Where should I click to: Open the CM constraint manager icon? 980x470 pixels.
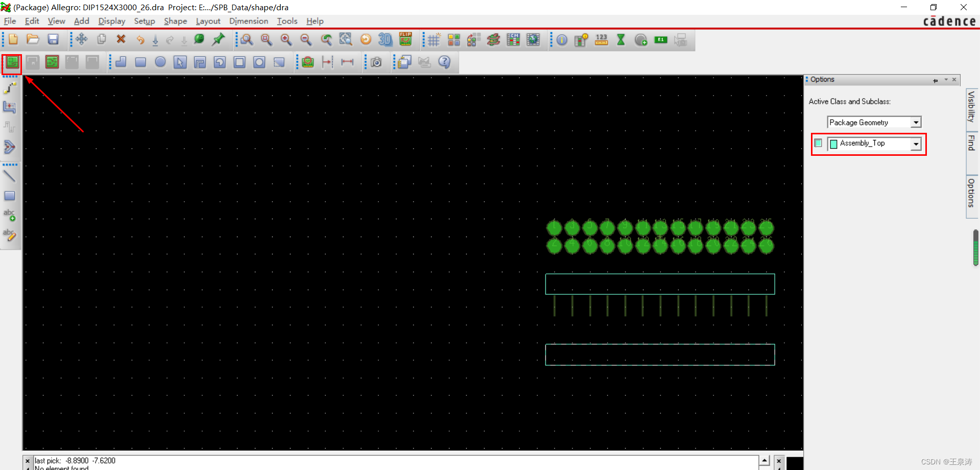point(513,39)
